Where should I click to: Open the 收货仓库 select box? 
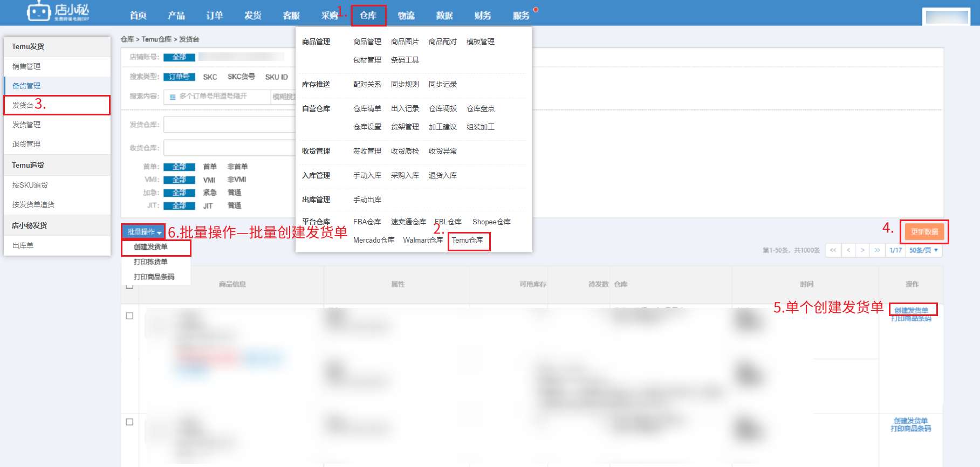230,148
